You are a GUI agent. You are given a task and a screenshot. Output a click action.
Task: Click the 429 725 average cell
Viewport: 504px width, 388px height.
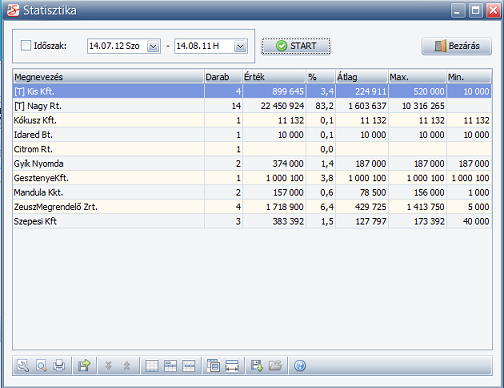(x=362, y=207)
